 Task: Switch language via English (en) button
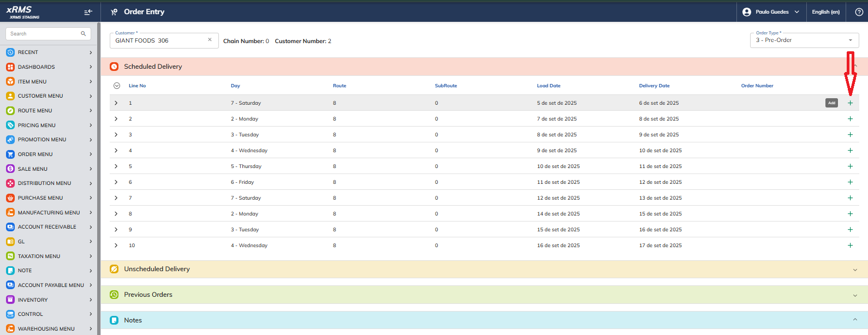825,12
